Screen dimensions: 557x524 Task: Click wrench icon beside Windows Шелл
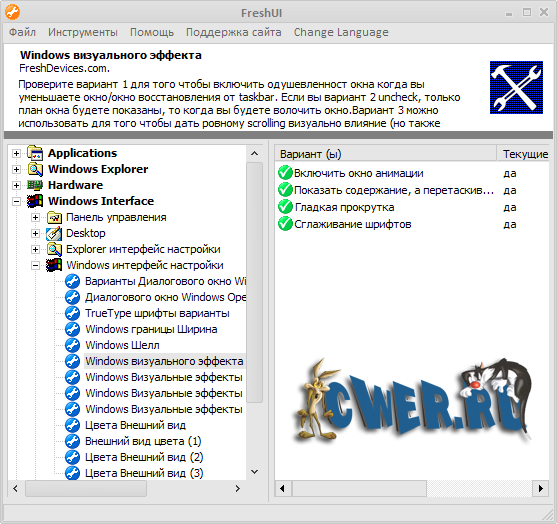[72, 345]
